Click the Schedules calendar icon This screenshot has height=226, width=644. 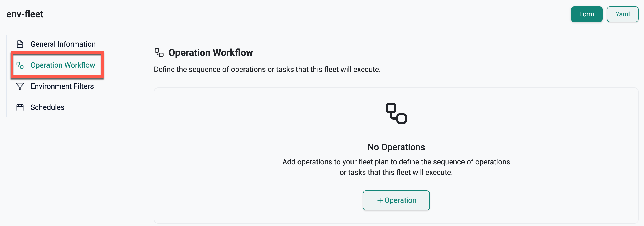(20, 107)
